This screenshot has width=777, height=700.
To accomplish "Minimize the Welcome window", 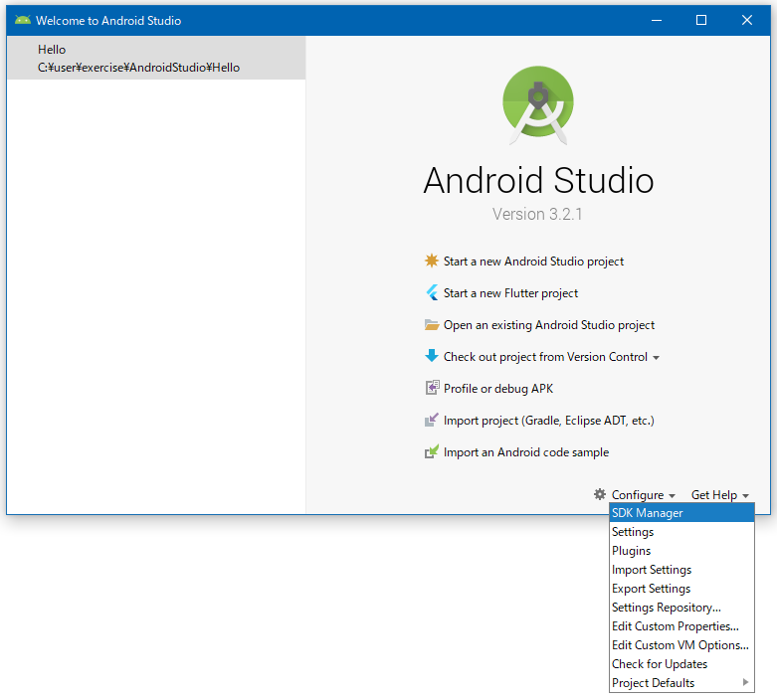I will (x=656, y=20).
